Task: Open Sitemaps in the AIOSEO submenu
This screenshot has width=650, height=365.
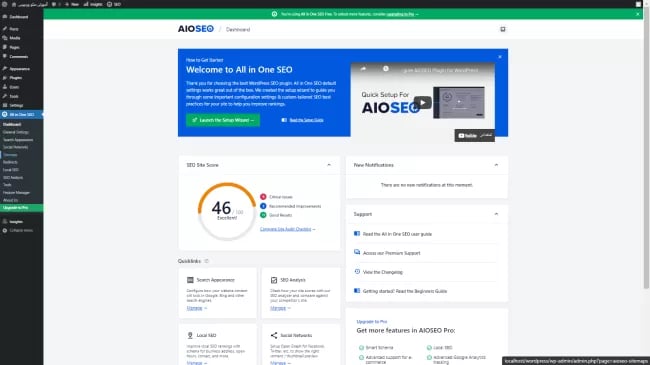Action: (10, 155)
